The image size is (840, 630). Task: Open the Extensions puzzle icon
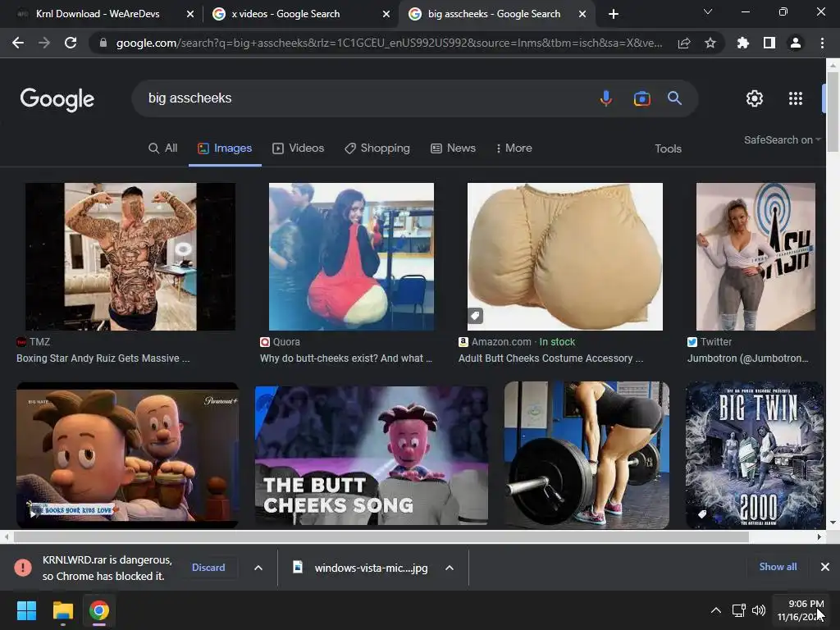coord(743,43)
